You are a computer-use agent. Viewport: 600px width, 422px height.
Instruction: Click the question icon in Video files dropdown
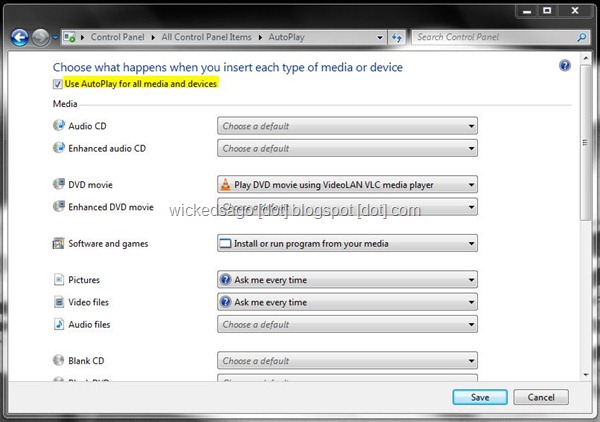point(226,302)
